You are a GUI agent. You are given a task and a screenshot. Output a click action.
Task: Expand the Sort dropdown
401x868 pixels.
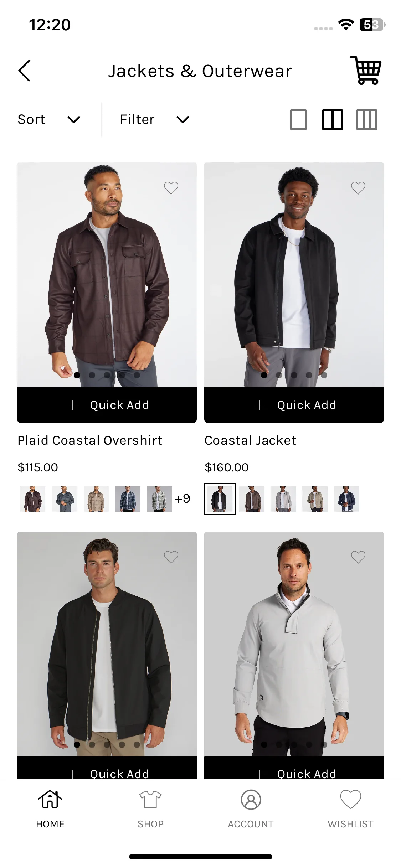pos(49,120)
